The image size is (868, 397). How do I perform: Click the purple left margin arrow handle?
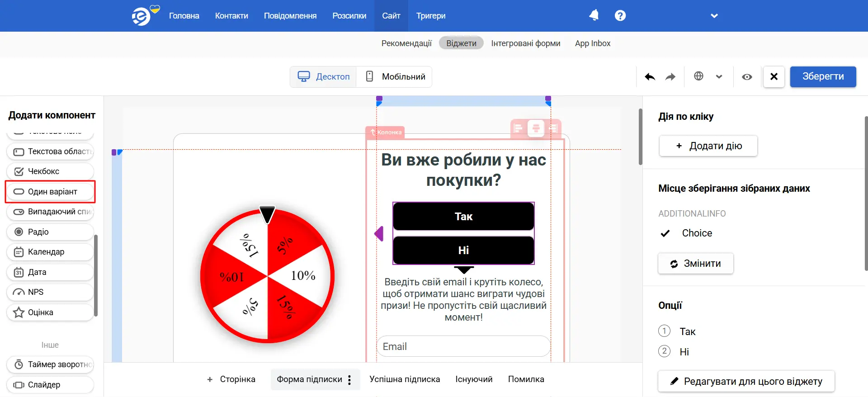pyautogui.click(x=379, y=234)
